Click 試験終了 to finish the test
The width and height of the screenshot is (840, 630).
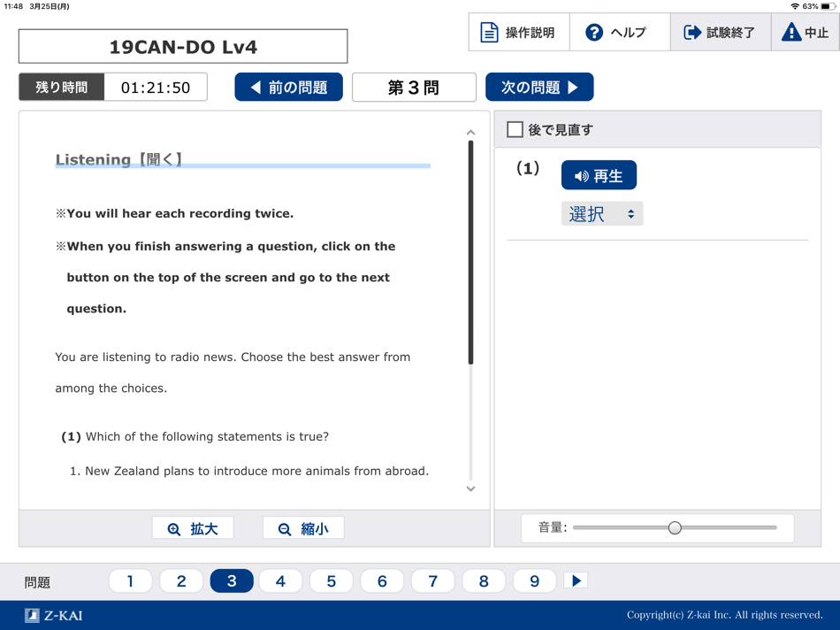tap(721, 32)
